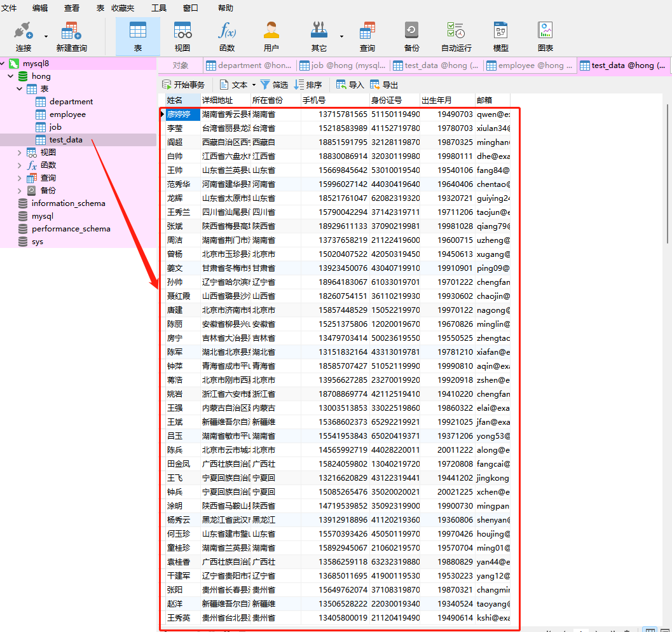
Task: Click the 身份证号 column header
Action: [x=395, y=100]
